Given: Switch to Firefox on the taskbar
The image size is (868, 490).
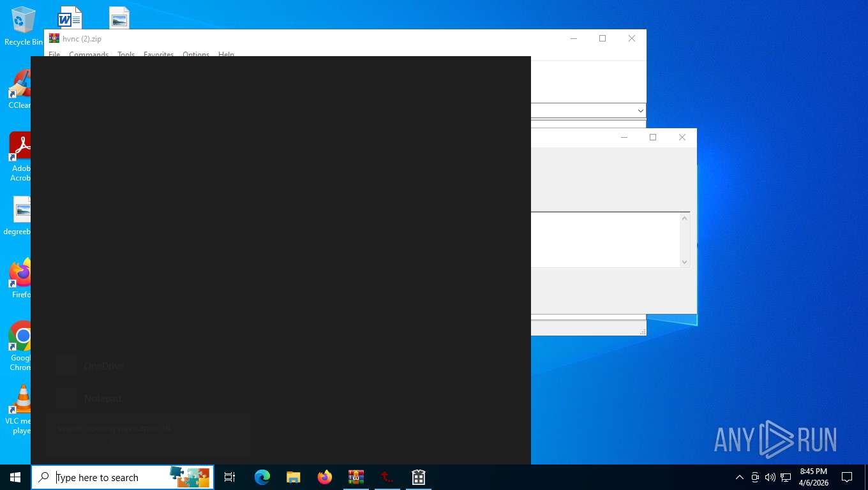Looking at the screenshot, I should tap(325, 477).
